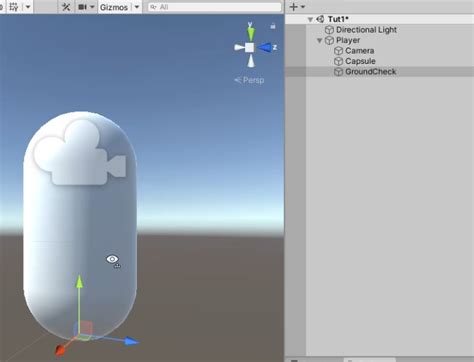Select GroundCheck in the hierarchy
The width and height of the screenshot is (474, 362).
pyautogui.click(x=371, y=72)
